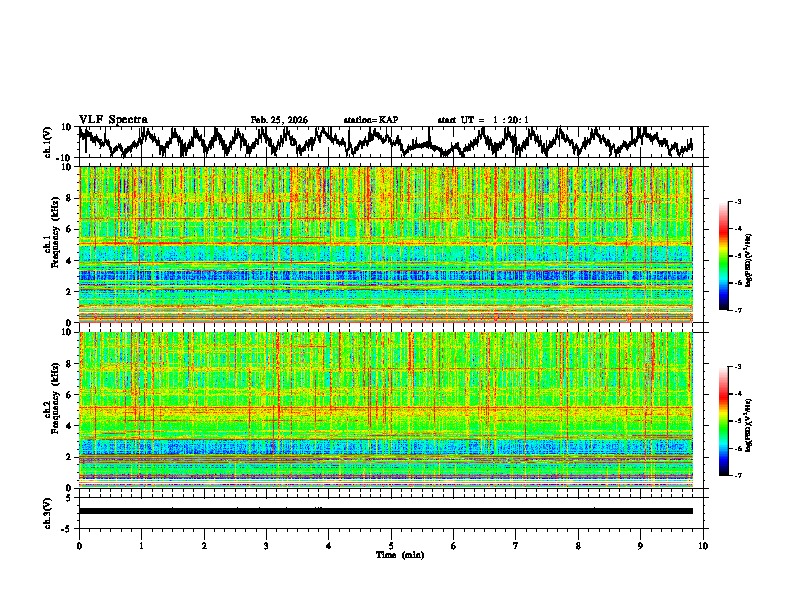Viewport: 792px width, 612px height.
Task: Click the "VLF Spectra" title text
Action: point(113,120)
